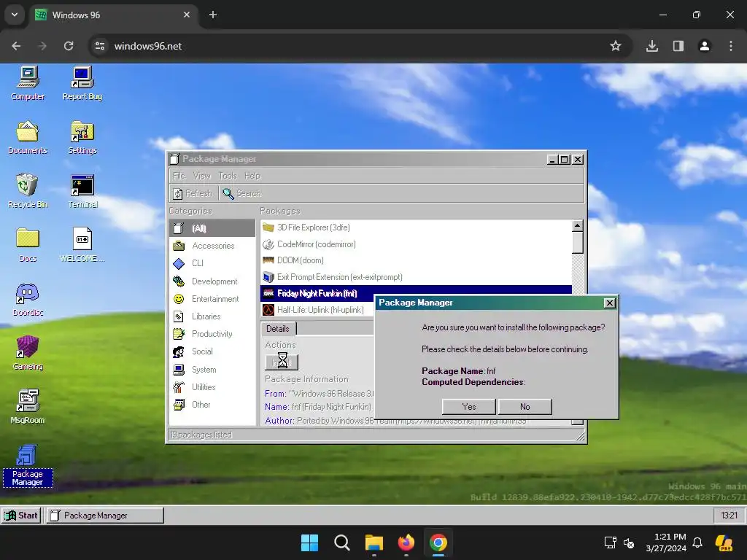This screenshot has height=560, width=747.
Task: Open the WELCOME markdown file icon
Action: tap(82, 245)
